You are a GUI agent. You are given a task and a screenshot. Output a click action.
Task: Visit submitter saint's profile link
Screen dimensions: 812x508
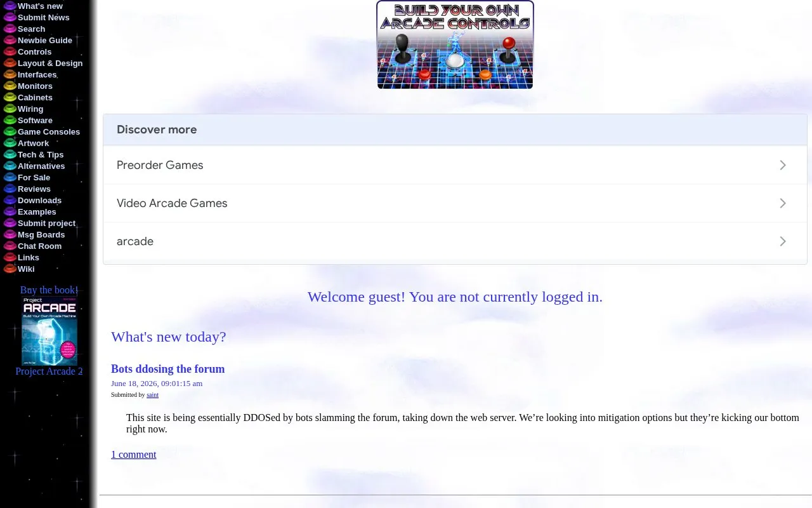[152, 395]
